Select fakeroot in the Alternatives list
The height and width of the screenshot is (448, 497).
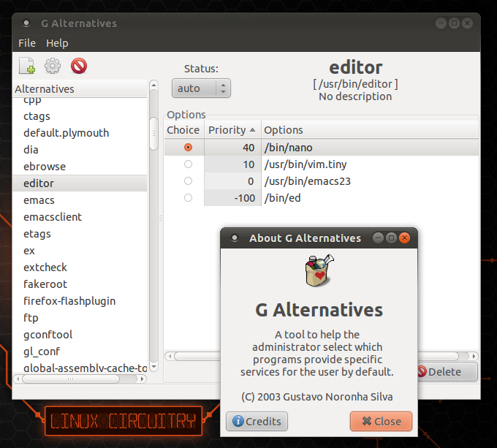(80, 284)
